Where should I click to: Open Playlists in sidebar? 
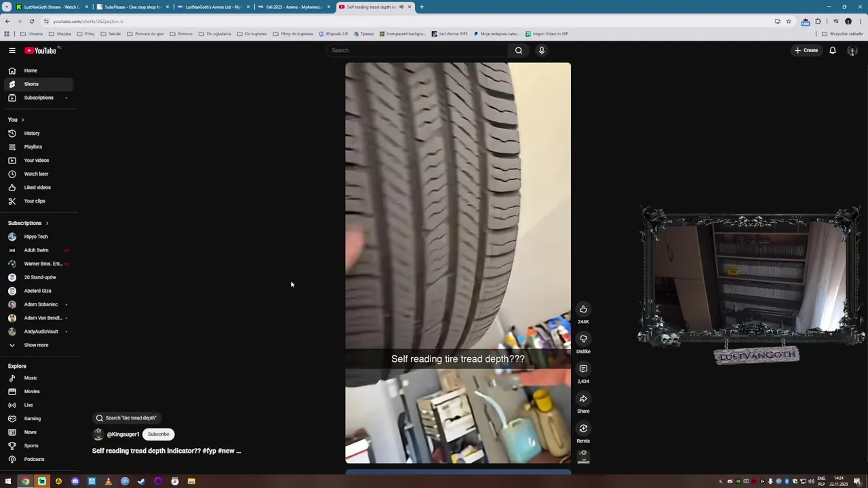[x=38, y=147]
